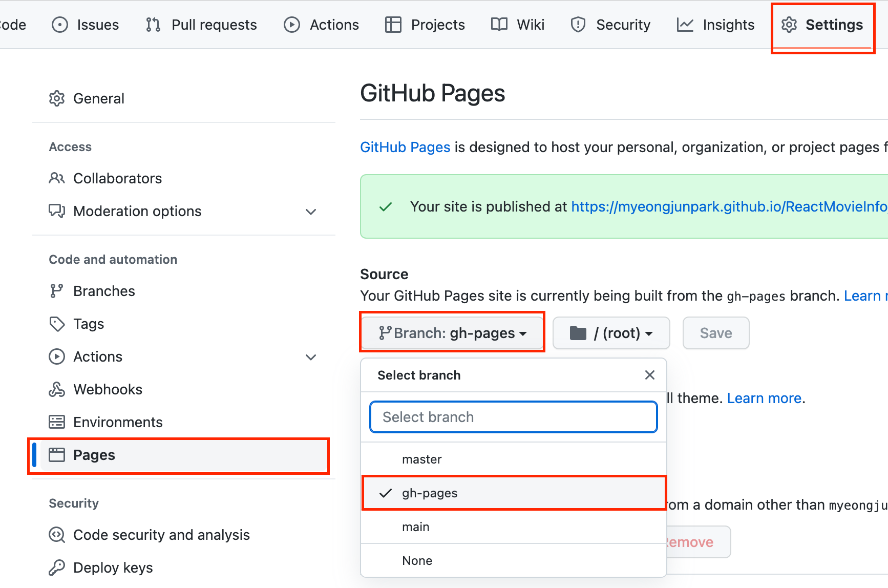Click the Deploy keys key icon

pyautogui.click(x=57, y=568)
